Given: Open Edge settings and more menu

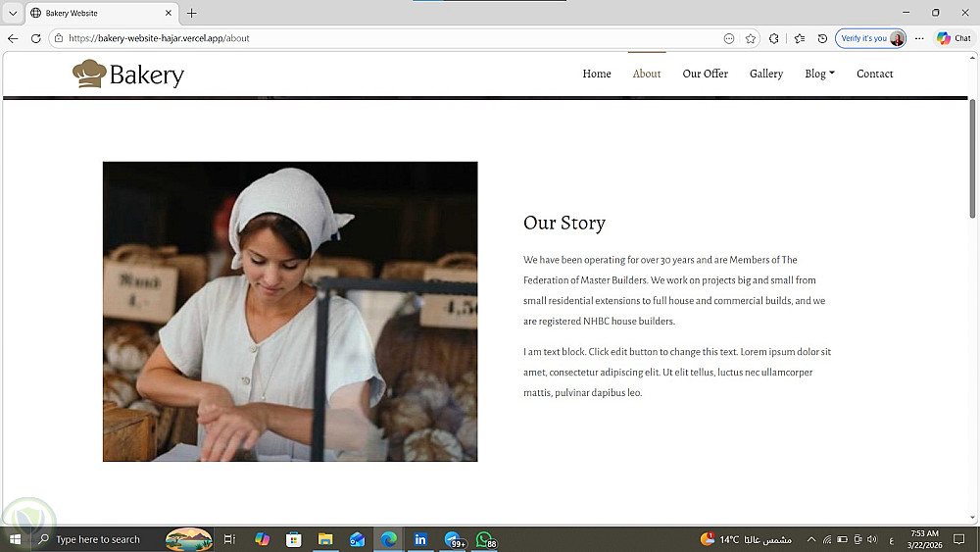Looking at the screenshot, I should point(919,38).
